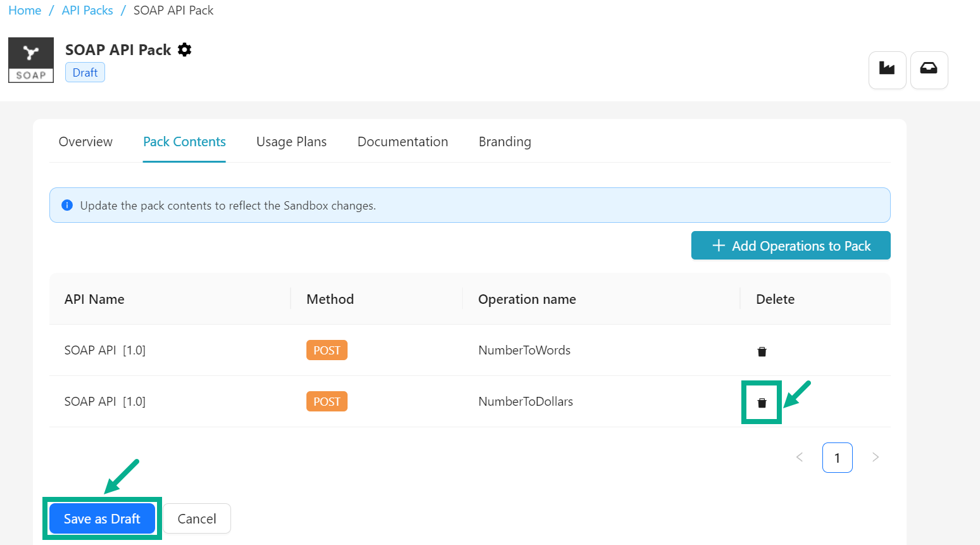The height and width of the screenshot is (545, 980).
Task: Select the Pack Contents tab
Action: (184, 142)
